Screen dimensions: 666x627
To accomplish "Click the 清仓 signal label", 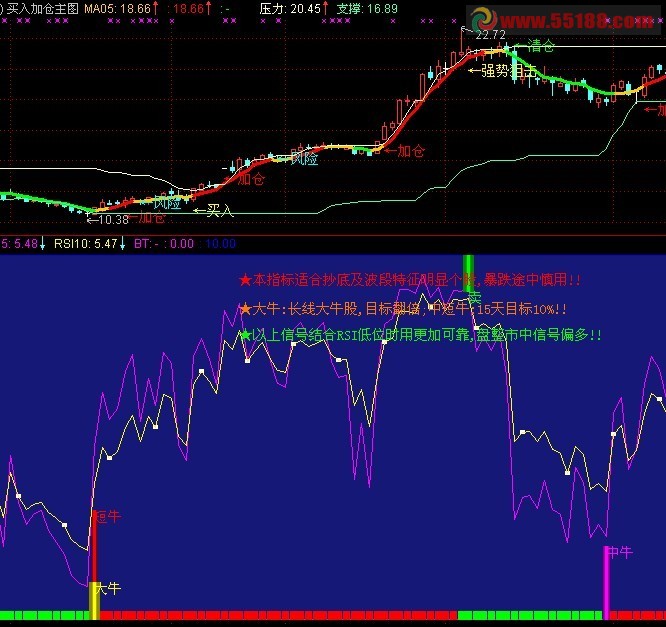I will (541, 45).
